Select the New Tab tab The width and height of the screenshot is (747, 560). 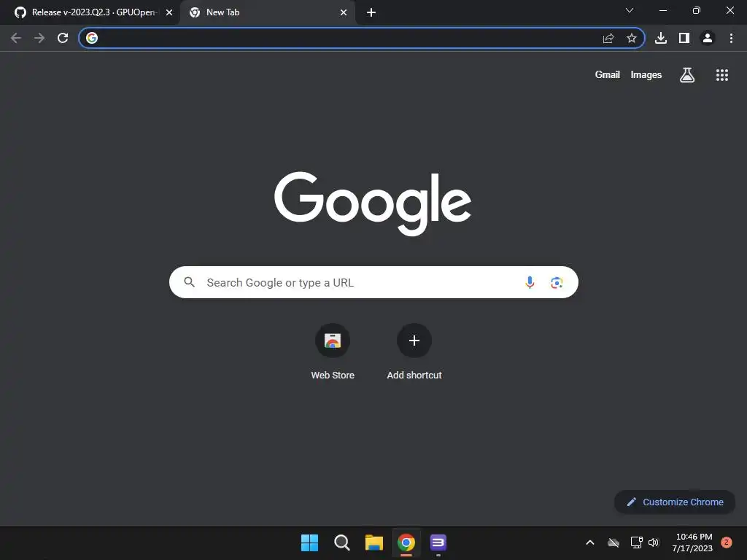(x=268, y=12)
